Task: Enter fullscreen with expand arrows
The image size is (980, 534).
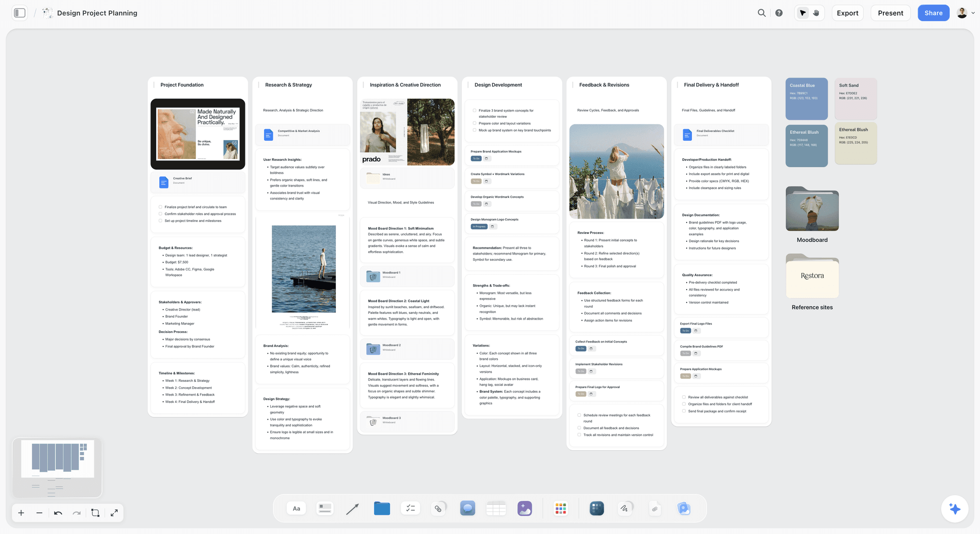Action: tap(114, 513)
